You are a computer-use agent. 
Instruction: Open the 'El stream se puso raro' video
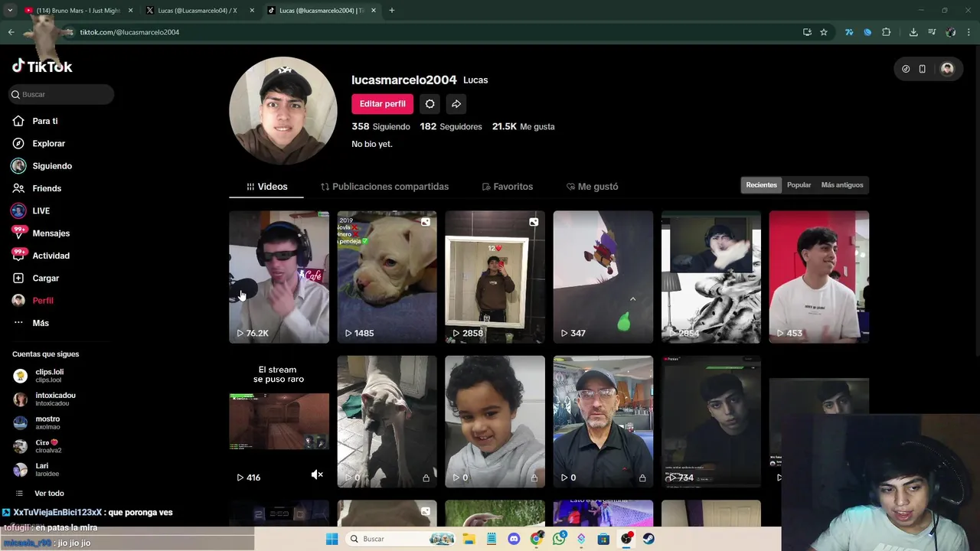click(x=279, y=421)
